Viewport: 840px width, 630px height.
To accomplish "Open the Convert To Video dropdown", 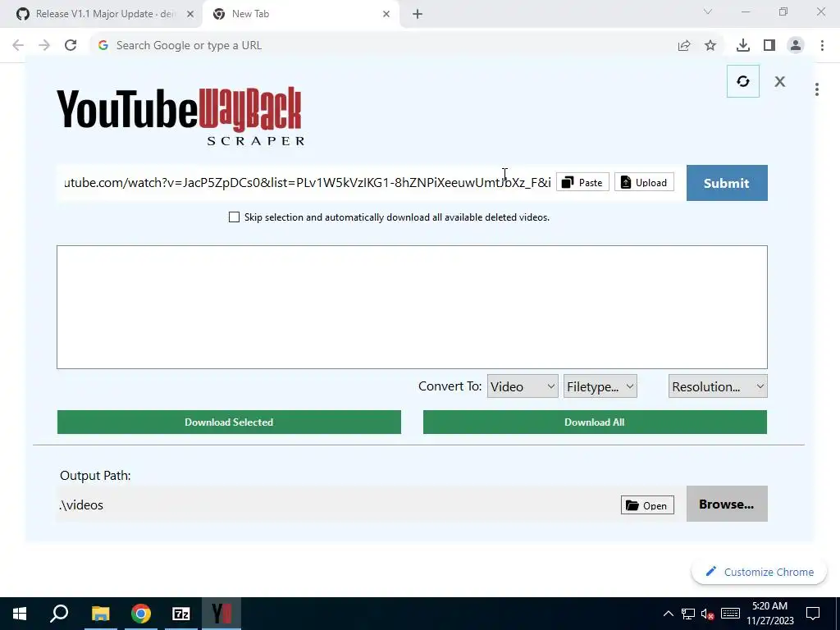I will click(523, 386).
